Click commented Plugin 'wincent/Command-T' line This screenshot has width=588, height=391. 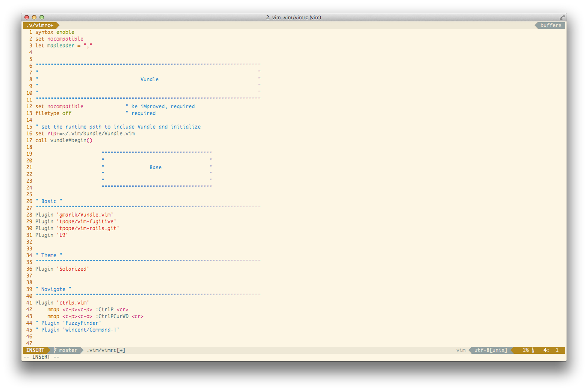(77, 330)
